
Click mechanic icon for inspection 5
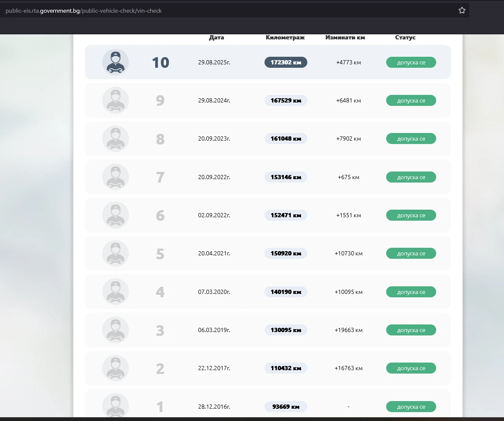115,254
